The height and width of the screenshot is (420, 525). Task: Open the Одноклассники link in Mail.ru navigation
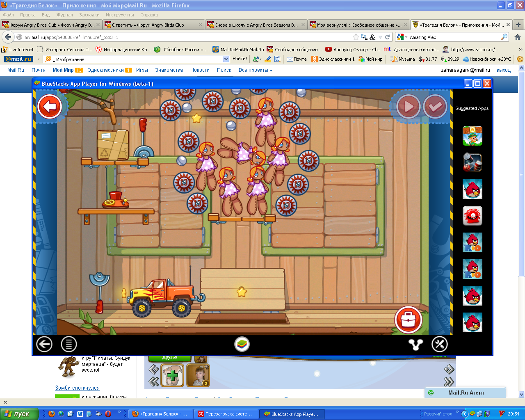tap(105, 70)
